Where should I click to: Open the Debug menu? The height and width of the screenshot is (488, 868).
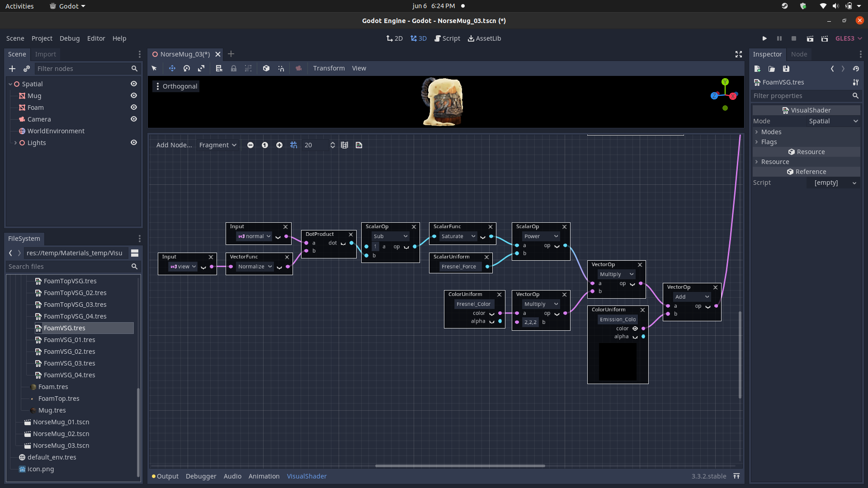tap(70, 38)
